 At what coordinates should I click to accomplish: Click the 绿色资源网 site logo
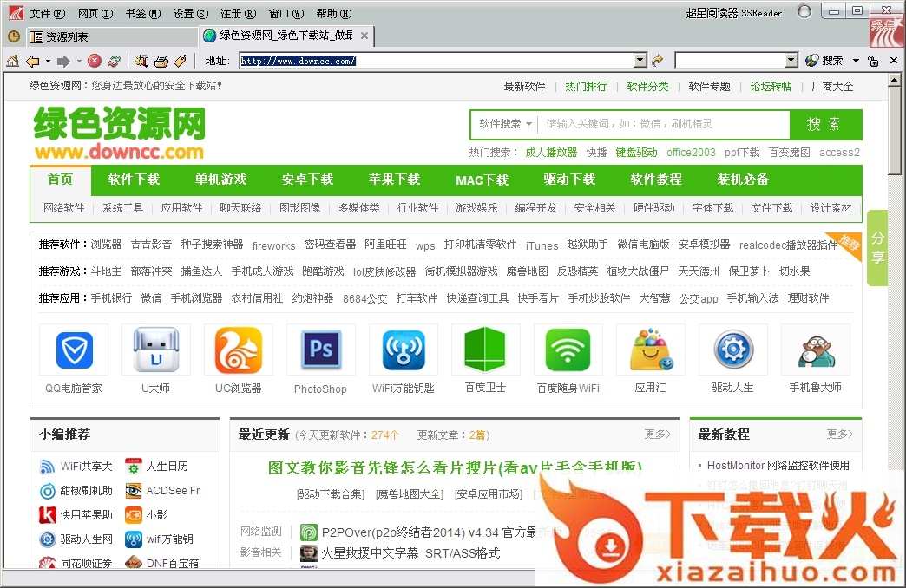120,133
